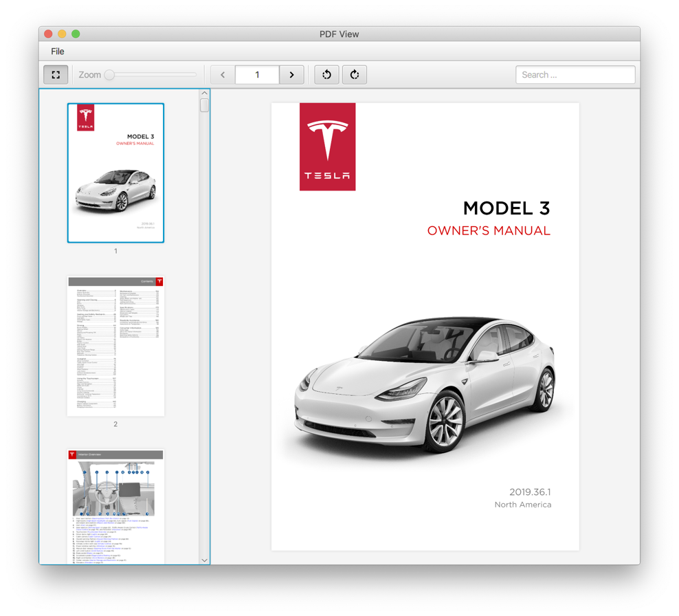679x616 pixels.
Task: Minimize the PDF View window
Action: click(61, 33)
